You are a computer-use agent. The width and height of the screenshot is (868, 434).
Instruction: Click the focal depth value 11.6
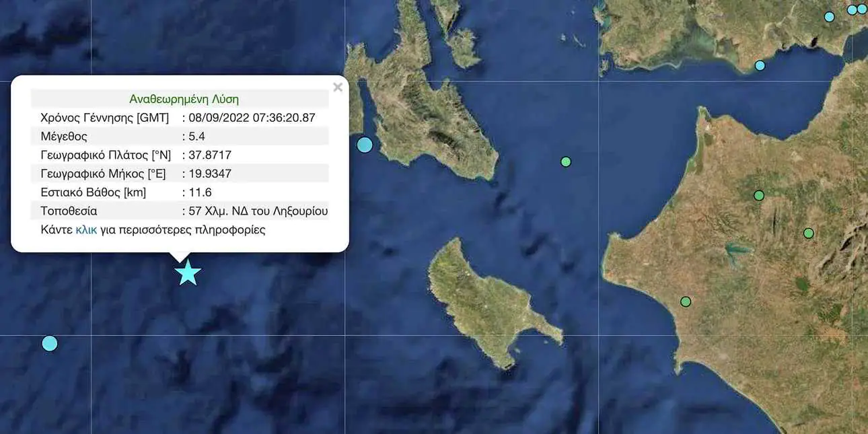coord(200,192)
